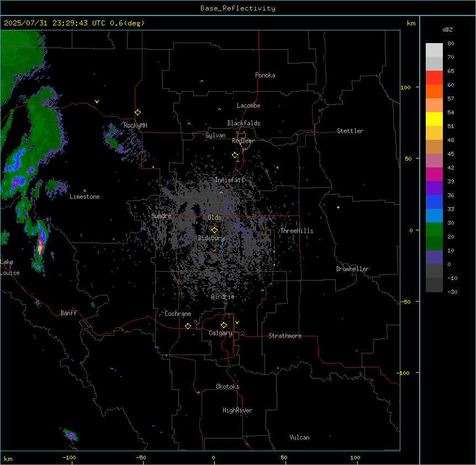
Task: Pick the bright green 30-20 dBZ legend swatch
Action: (x=434, y=230)
